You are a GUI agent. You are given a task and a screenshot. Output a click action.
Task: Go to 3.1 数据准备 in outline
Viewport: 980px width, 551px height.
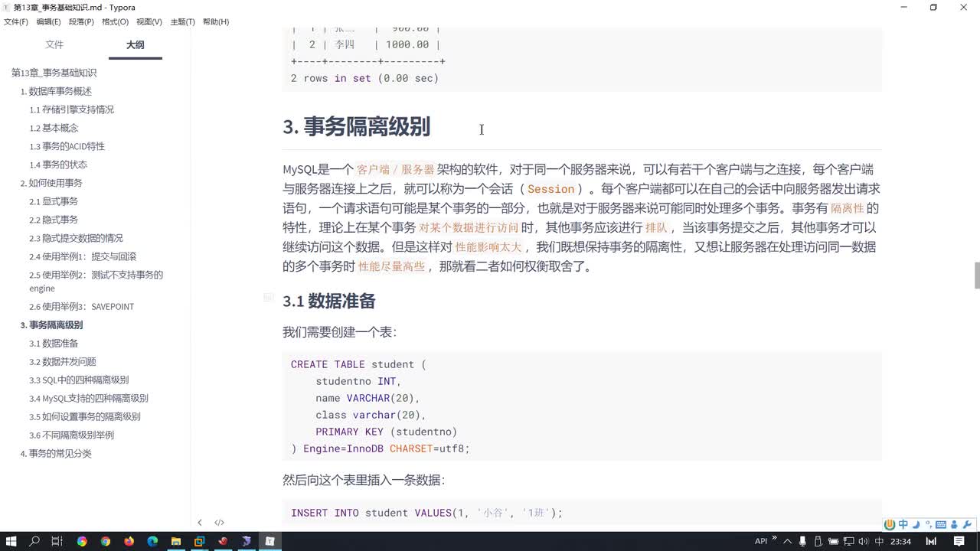(x=54, y=343)
